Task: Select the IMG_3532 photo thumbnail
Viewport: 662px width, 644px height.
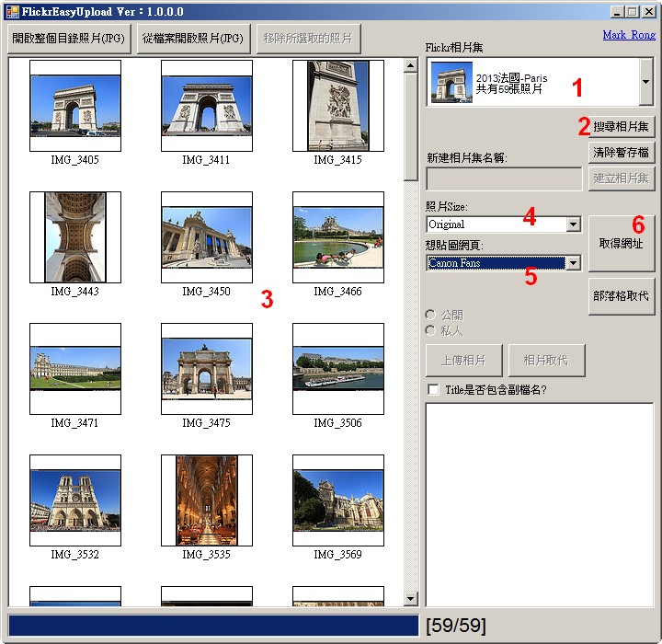Action: point(75,500)
